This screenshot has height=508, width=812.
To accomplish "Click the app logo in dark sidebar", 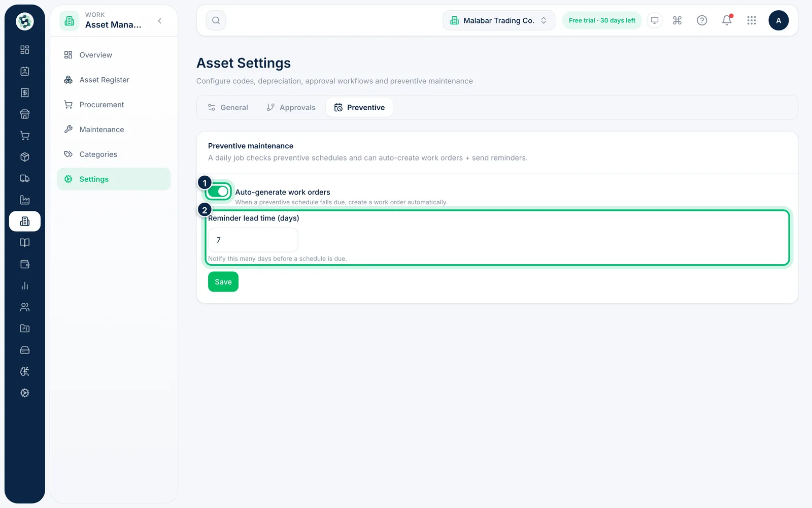I will pyautogui.click(x=24, y=21).
